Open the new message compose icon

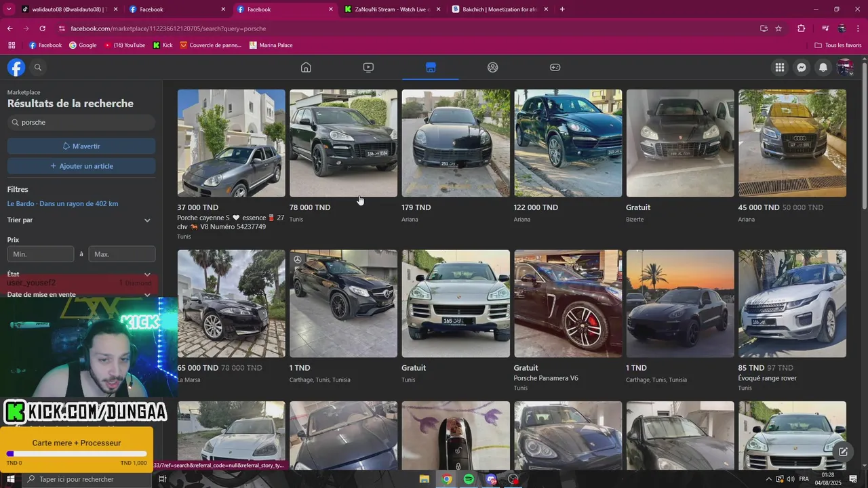pyautogui.click(x=843, y=451)
